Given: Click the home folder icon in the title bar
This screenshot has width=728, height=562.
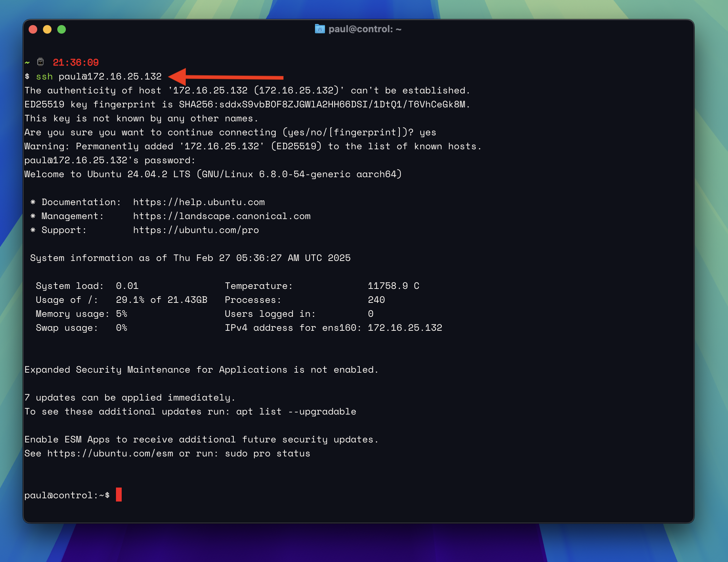Looking at the screenshot, I should [320, 29].
